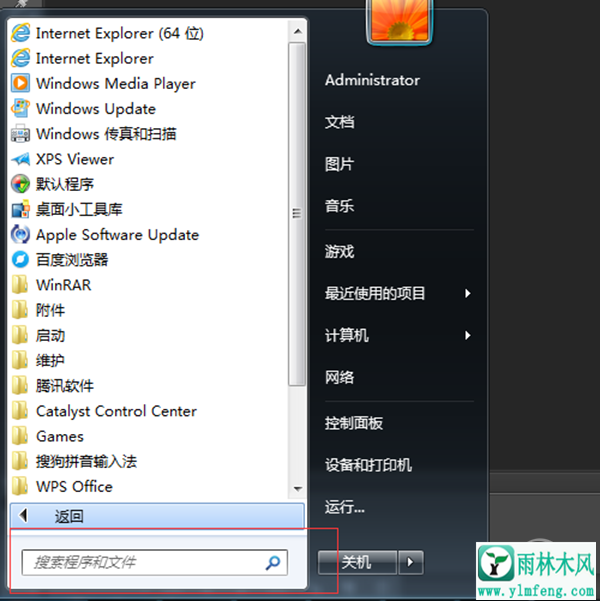The image size is (600, 601).
Task: Open 控制面板
Action: (x=354, y=423)
